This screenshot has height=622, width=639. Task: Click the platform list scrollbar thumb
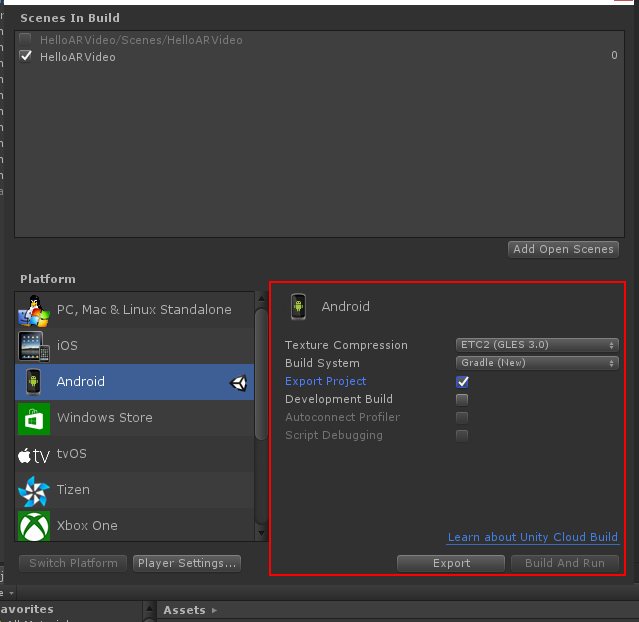262,374
